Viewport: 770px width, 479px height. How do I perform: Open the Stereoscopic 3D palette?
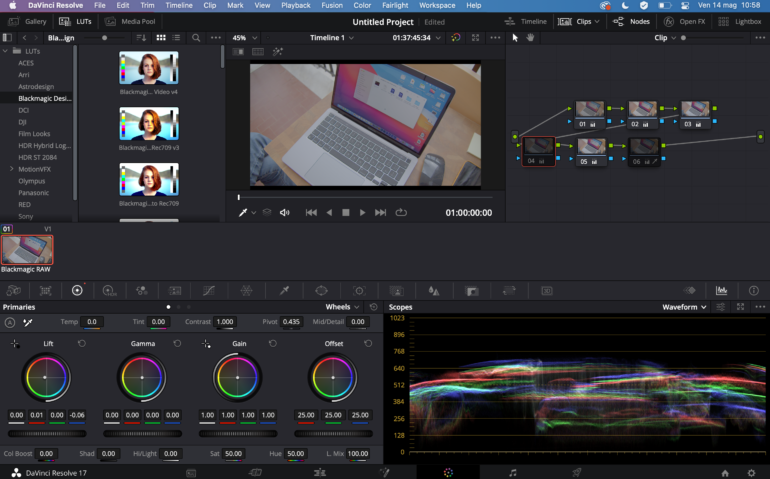pyautogui.click(x=547, y=290)
